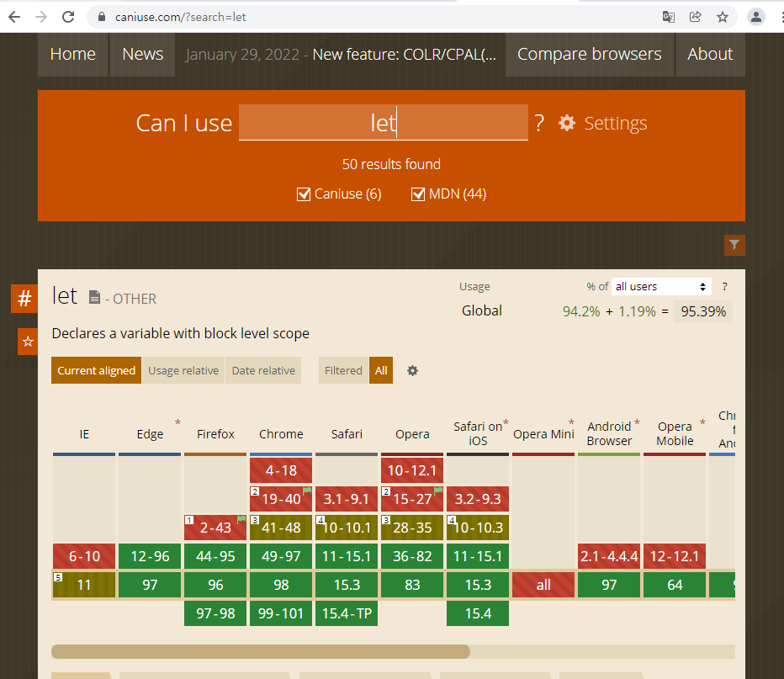Click the Safari on iOS column header

tap(478, 433)
